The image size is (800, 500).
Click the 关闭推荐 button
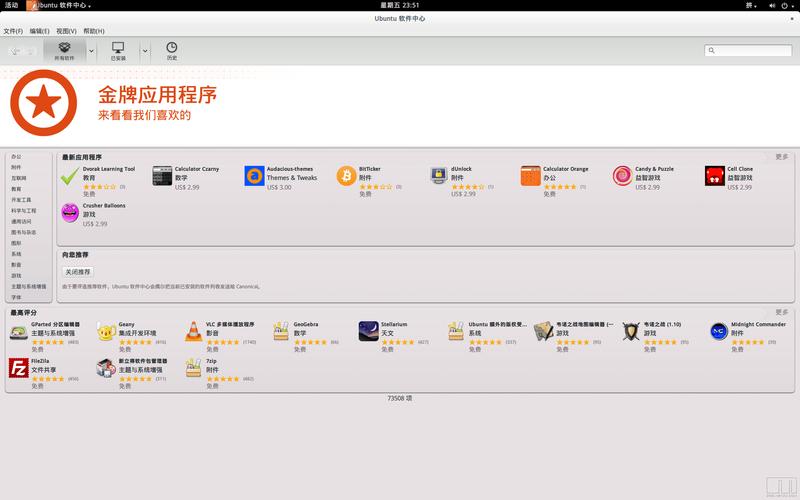tap(78, 272)
